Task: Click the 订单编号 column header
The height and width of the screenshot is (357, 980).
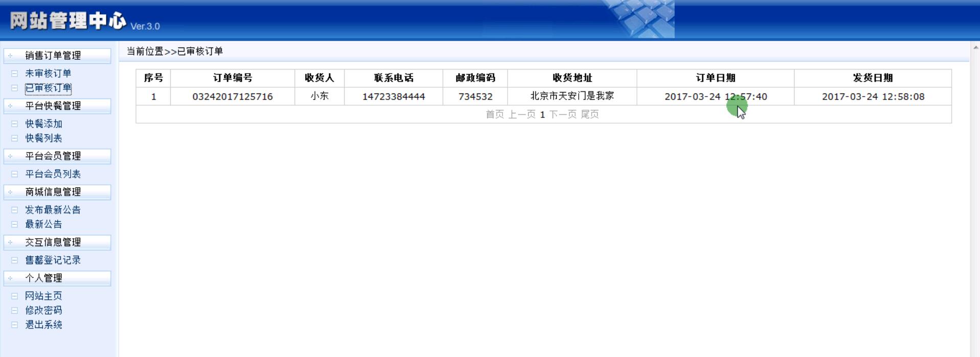Action: coord(233,78)
